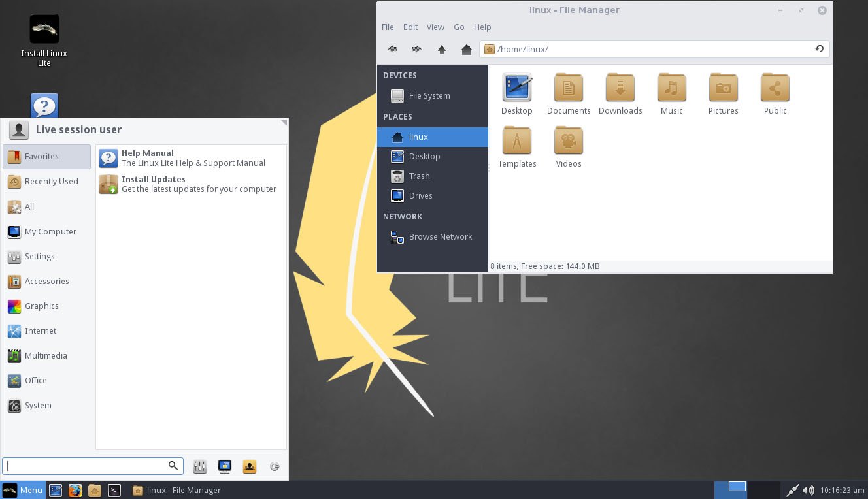
Task: Select the All applications category
Action: click(47, 206)
